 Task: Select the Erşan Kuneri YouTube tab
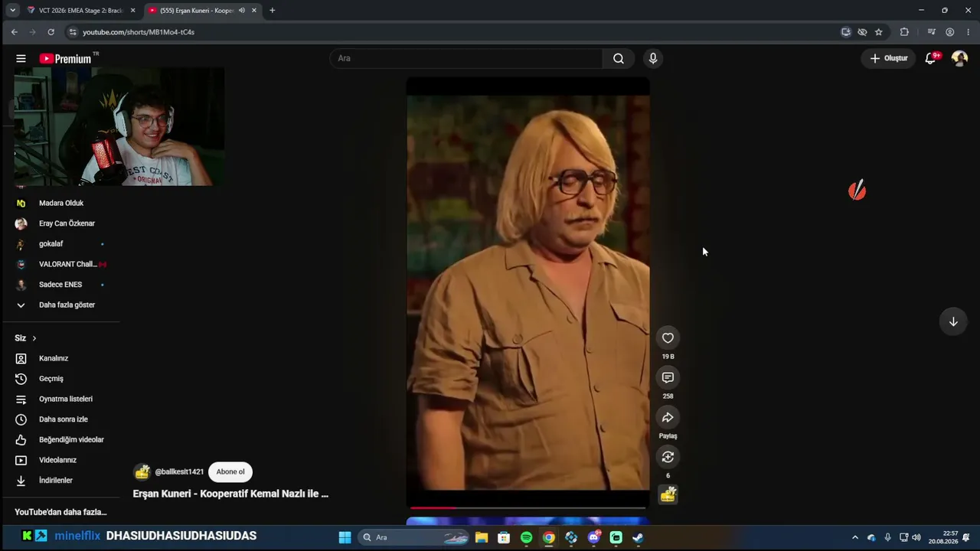pyautogui.click(x=195, y=10)
